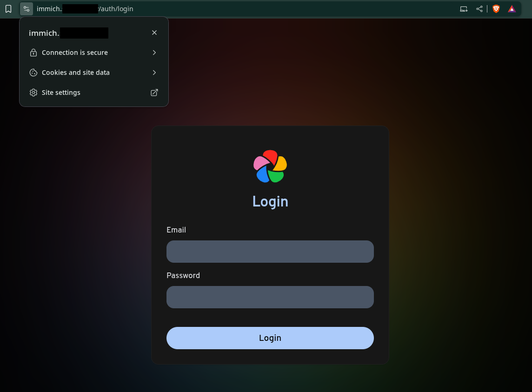Open the Connection is secure entry
Viewport: 532px width, 392px height.
click(75, 53)
